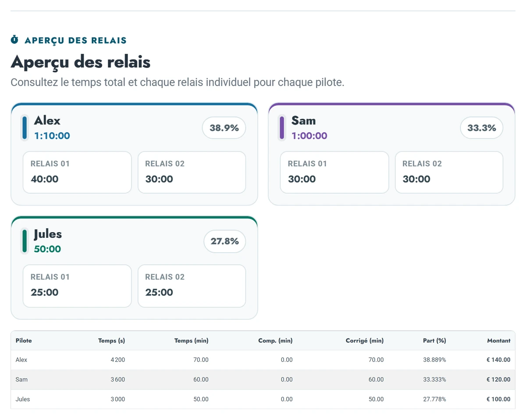526x420 pixels.
Task: Open Jules's Relais 02 card
Action: click(192, 286)
